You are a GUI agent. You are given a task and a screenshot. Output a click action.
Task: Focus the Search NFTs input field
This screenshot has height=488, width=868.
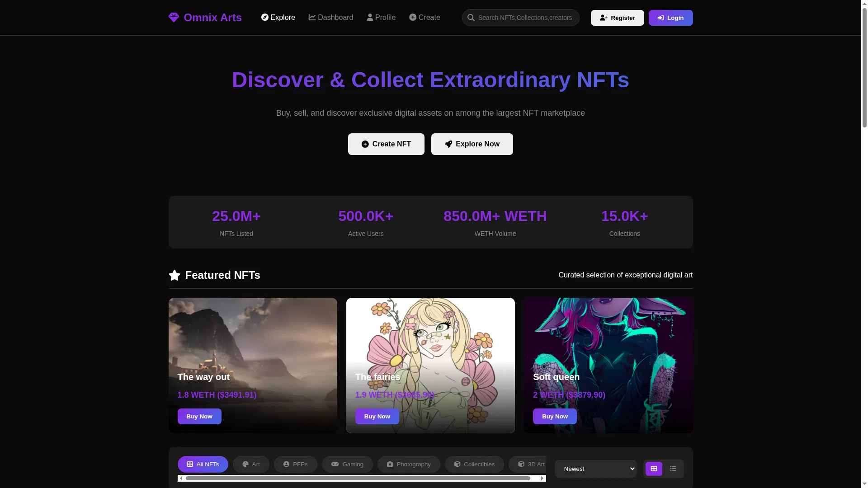click(x=521, y=18)
